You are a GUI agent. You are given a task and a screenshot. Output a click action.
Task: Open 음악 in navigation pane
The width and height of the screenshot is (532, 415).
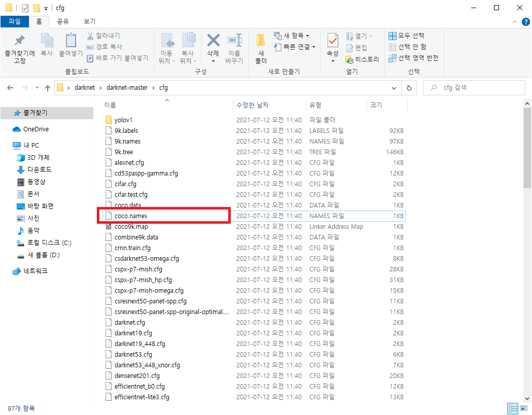[x=28, y=230]
